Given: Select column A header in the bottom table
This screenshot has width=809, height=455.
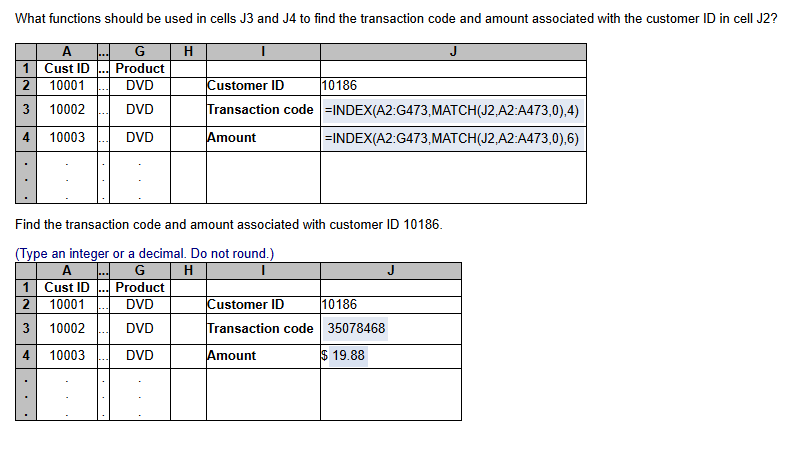Looking at the screenshot, I should (67, 270).
